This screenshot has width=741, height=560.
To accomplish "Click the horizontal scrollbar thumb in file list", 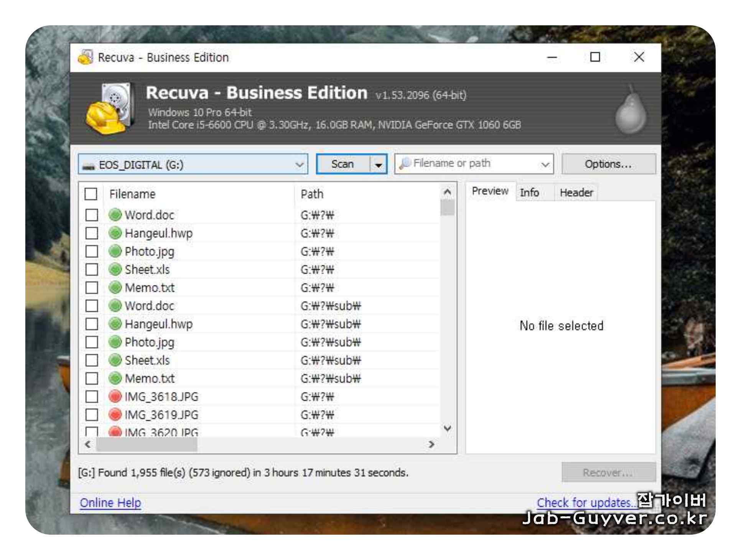I will (x=147, y=445).
